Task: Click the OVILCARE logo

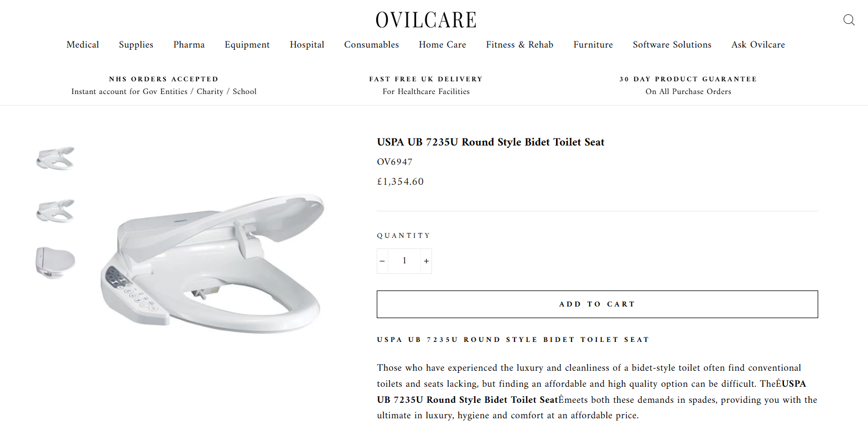Action: point(426,20)
